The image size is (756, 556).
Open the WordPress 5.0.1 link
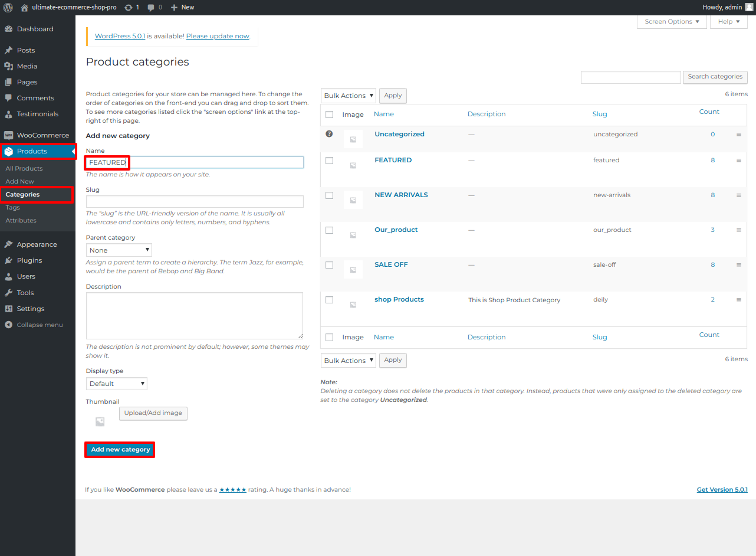pos(120,36)
